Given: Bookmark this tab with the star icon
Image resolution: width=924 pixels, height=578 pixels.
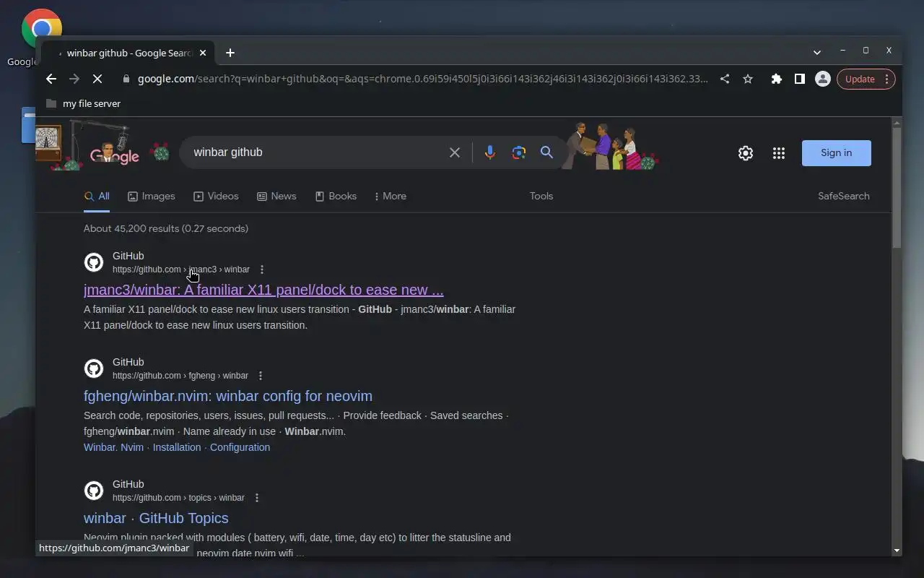Looking at the screenshot, I should point(748,79).
